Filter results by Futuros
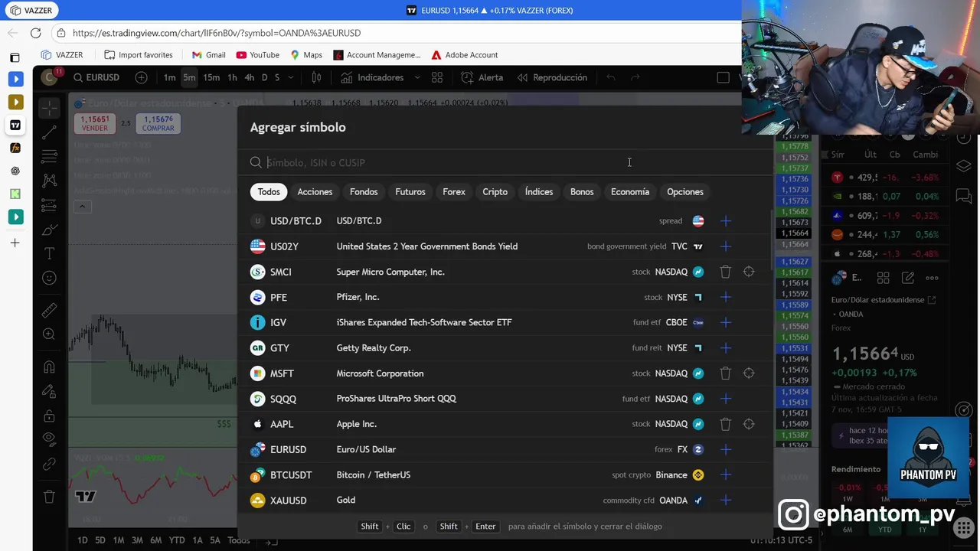This screenshot has height=551, width=980. [x=410, y=192]
